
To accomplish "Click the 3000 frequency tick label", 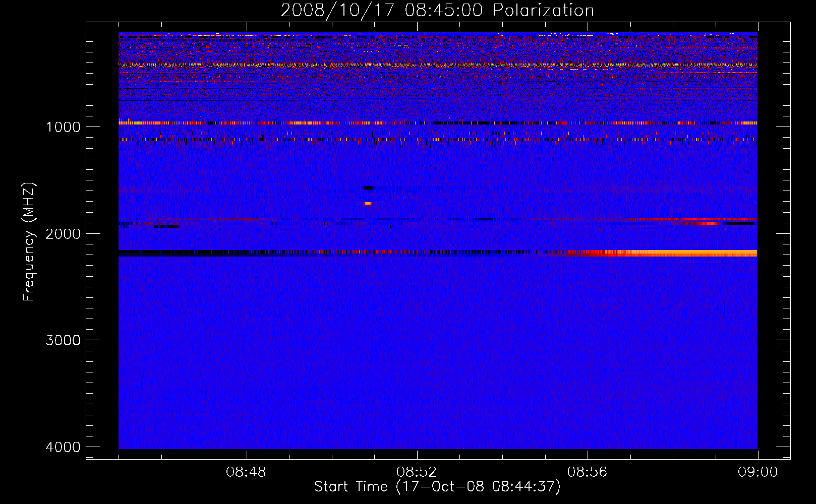I will point(63,340).
